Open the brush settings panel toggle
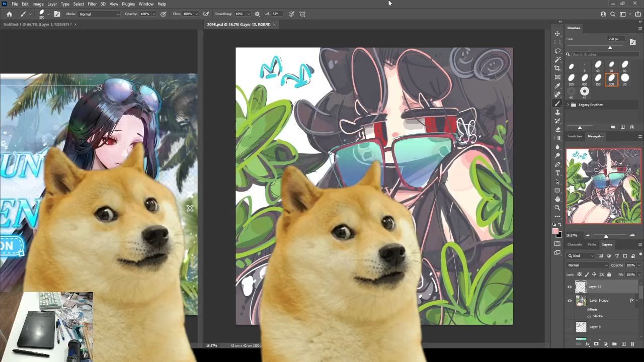Image resolution: width=644 pixels, height=362 pixels. tap(57, 14)
